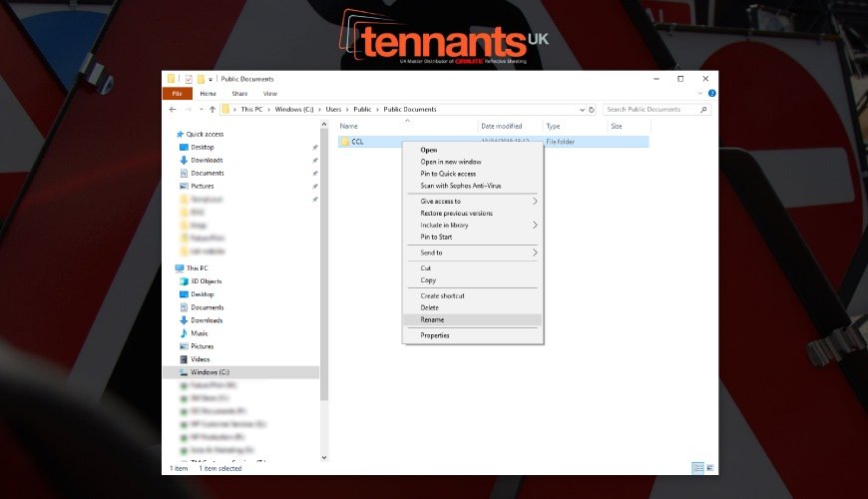
Task: Open the Share ribbon tab
Action: (239, 94)
